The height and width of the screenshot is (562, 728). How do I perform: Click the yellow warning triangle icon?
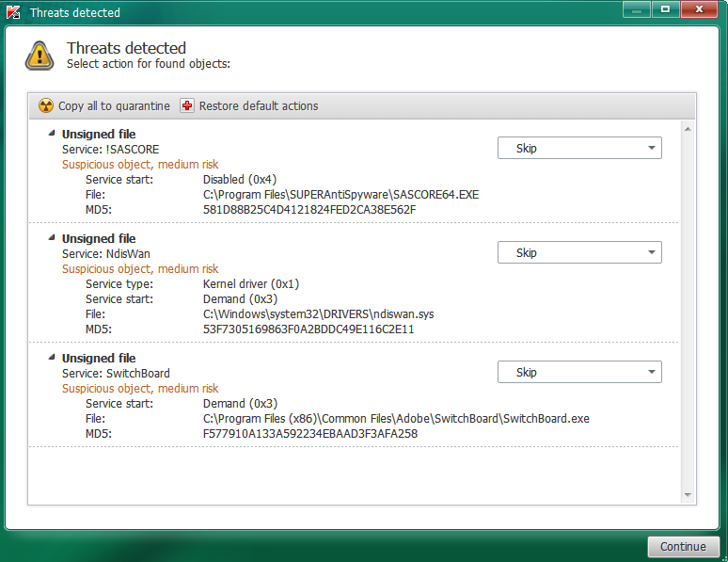[40, 56]
